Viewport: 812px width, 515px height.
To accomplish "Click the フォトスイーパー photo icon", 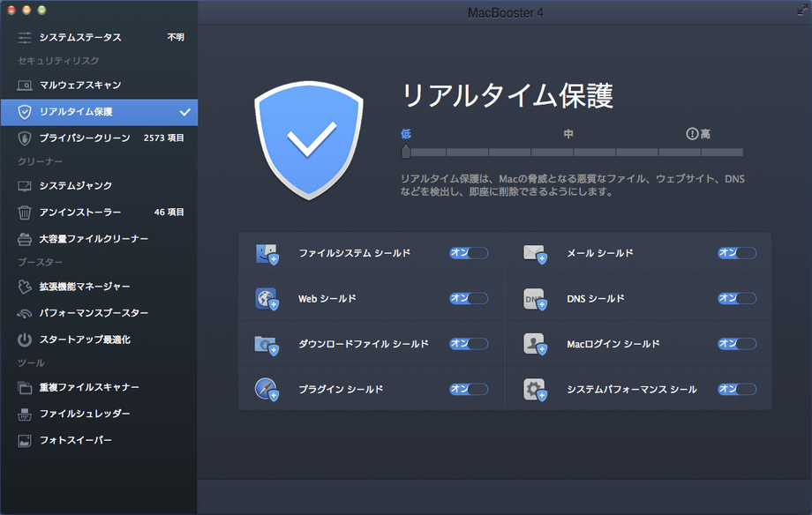I will pos(25,440).
